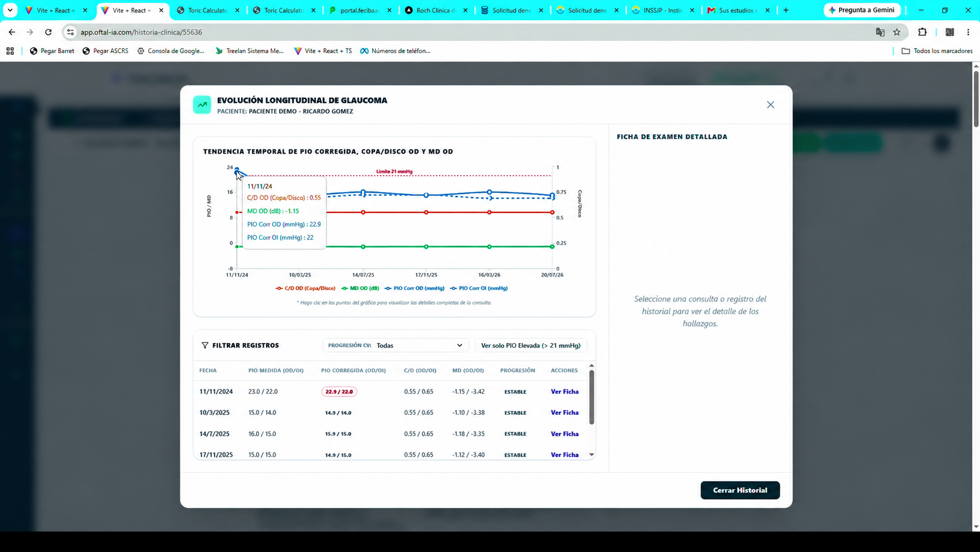980x552 pixels.
Task: Click the green MD data point at 17/11/25
Action: [426, 247]
